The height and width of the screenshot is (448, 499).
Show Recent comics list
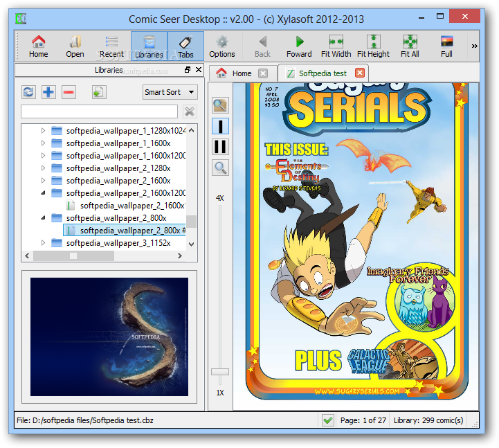111,46
